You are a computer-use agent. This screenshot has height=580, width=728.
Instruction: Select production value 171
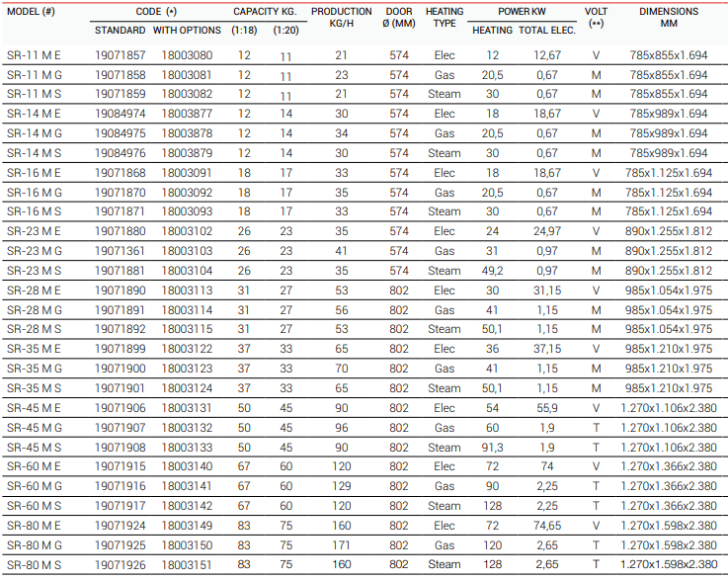click(x=341, y=545)
